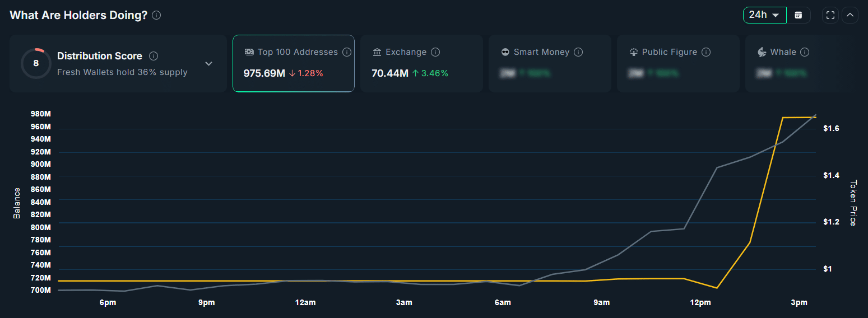Click info icon next to Top 100 Addresses

coord(347,52)
